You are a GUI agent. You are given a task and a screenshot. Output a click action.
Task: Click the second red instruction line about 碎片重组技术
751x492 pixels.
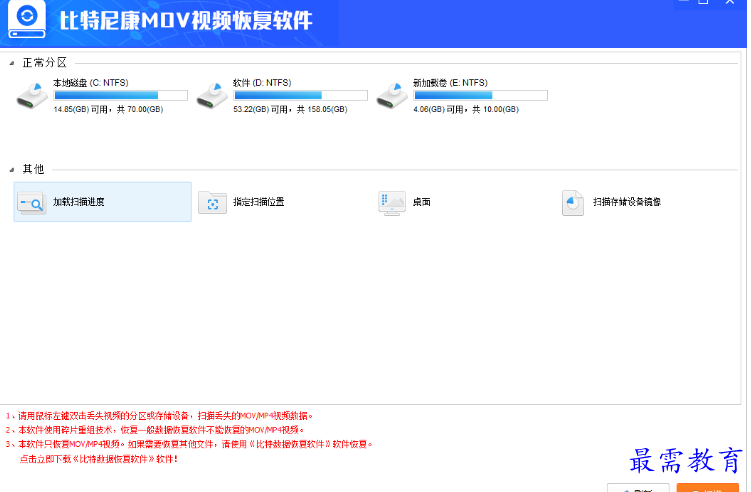click(x=155, y=430)
